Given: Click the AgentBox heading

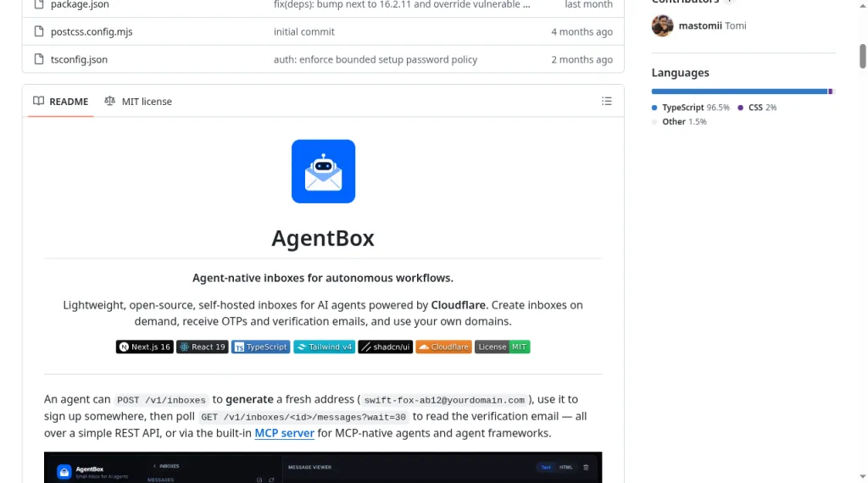Looking at the screenshot, I should tap(323, 238).
